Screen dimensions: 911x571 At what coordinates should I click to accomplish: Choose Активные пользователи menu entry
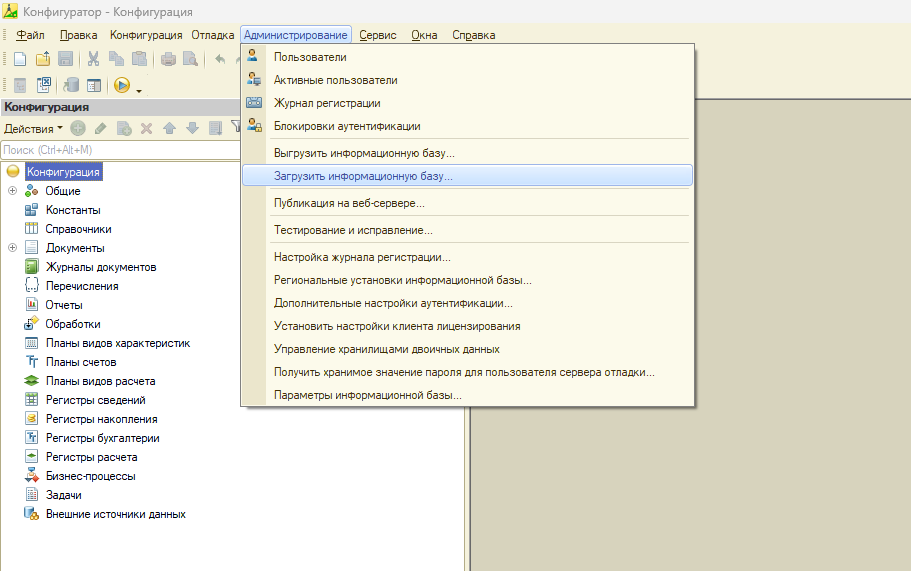point(467,80)
